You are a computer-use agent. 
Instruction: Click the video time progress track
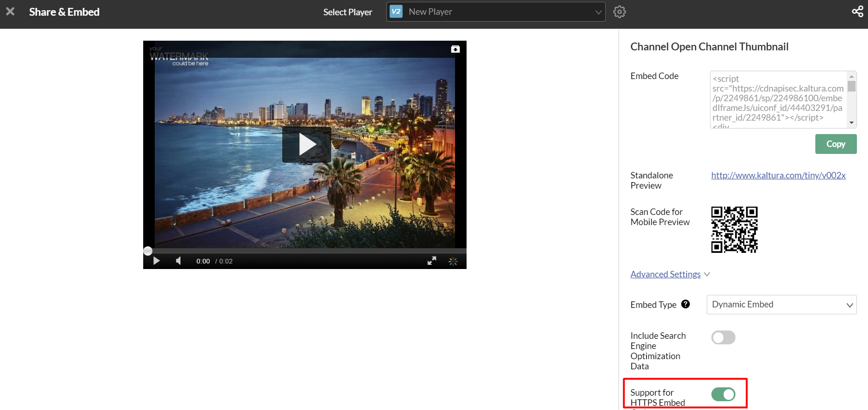pyautogui.click(x=305, y=251)
